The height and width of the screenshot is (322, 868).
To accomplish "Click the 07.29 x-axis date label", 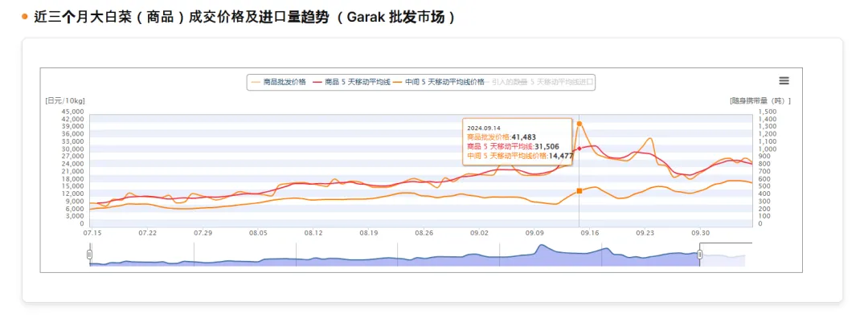I will coord(203,233).
